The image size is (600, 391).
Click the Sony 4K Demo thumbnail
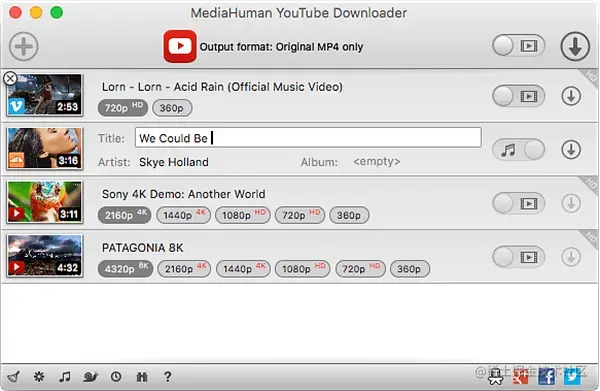point(44,202)
